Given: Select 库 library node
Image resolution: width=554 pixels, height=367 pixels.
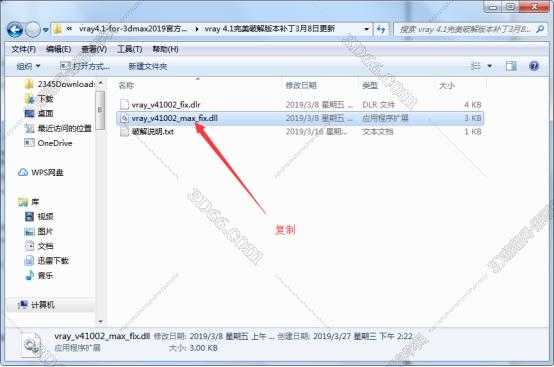Looking at the screenshot, I should (x=35, y=202).
